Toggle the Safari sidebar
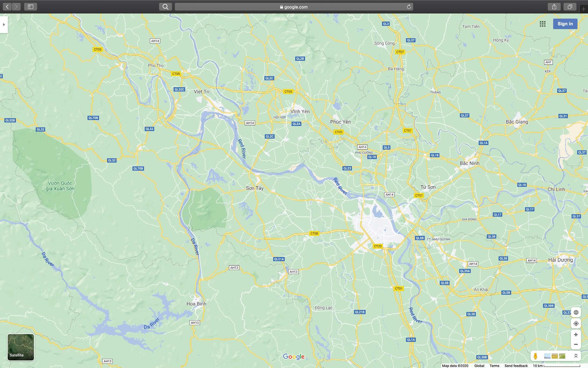The height and width of the screenshot is (368, 588). click(31, 7)
